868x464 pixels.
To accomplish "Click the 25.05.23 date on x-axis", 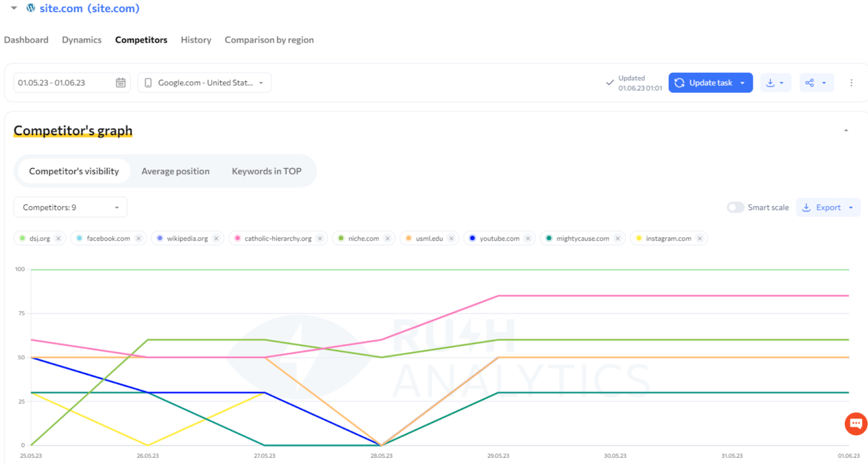I will coord(31,456).
